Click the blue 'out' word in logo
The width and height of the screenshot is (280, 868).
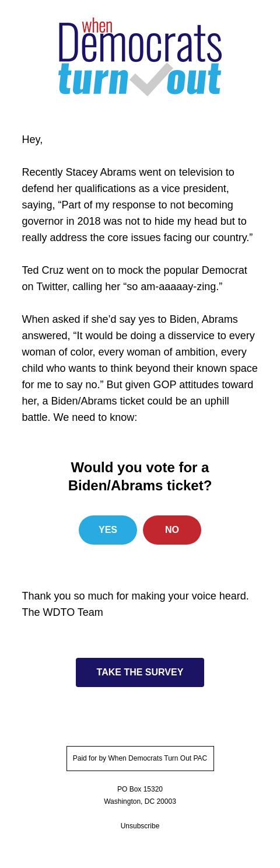tap(194, 80)
